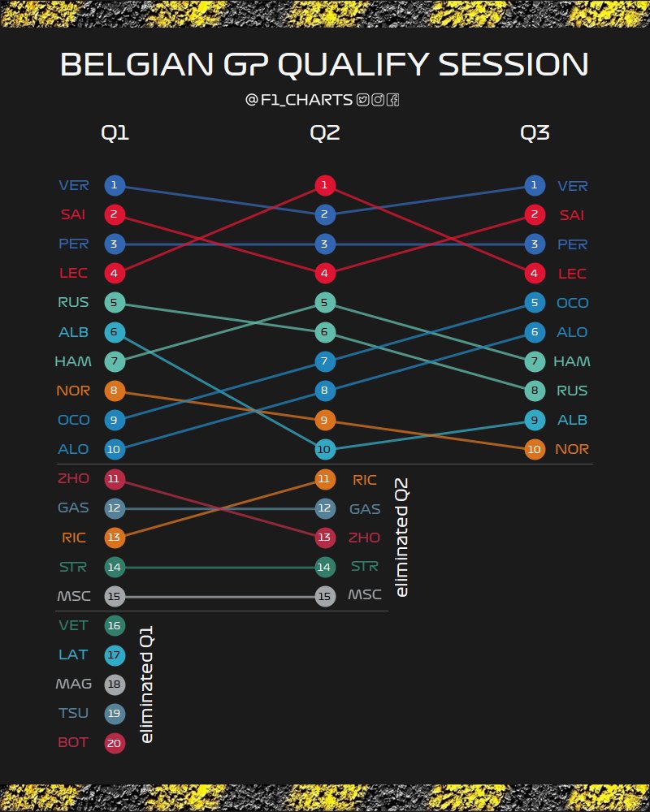Image resolution: width=650 pixels, height=812 pixels.
Task: Click the eliminated Q1 vertical label
Action: pos(147,685)
